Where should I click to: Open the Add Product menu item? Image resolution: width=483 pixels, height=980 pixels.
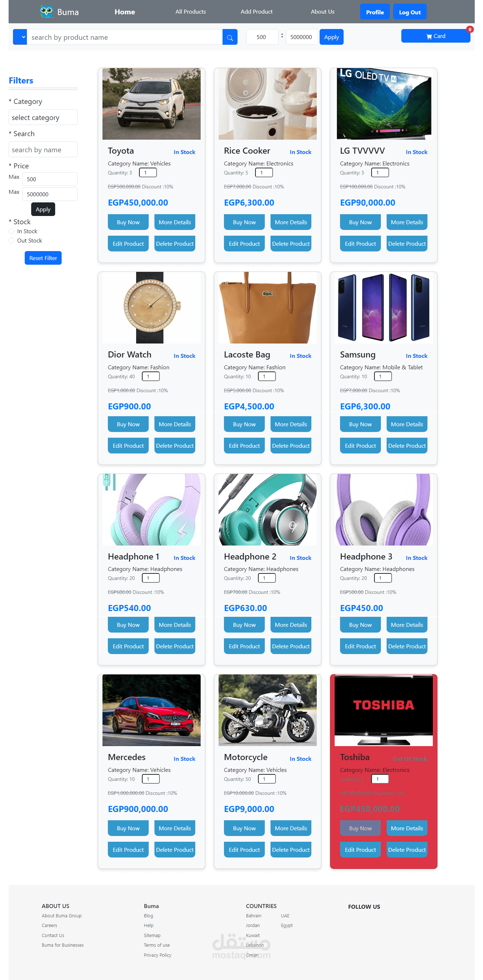coord(256,12)
